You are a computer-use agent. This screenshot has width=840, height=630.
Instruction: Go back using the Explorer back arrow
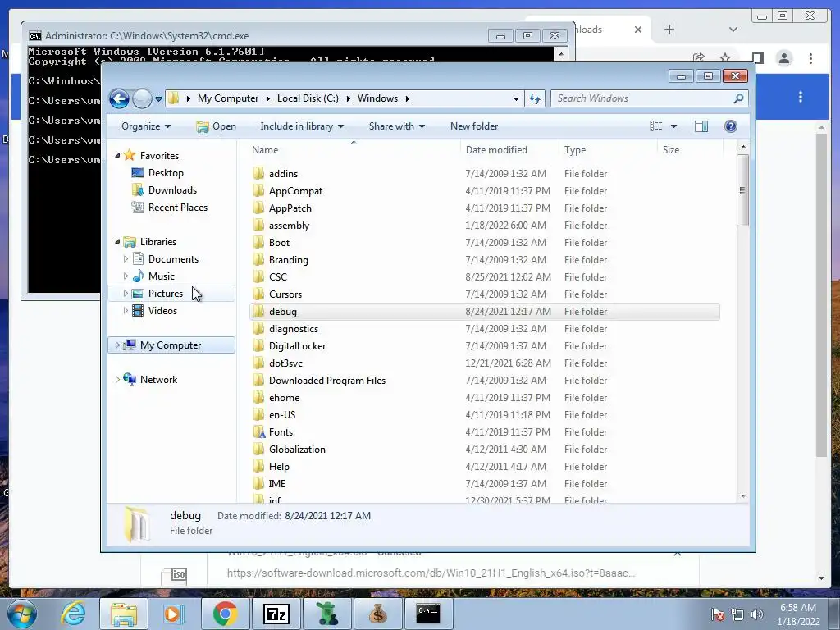tap(119, 98)
